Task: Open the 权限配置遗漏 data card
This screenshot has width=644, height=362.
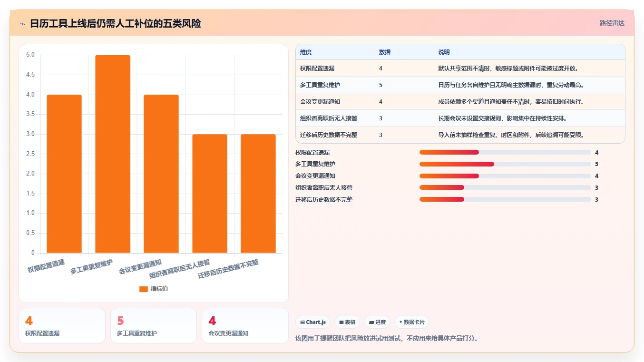Action: (x=62, y=325)
